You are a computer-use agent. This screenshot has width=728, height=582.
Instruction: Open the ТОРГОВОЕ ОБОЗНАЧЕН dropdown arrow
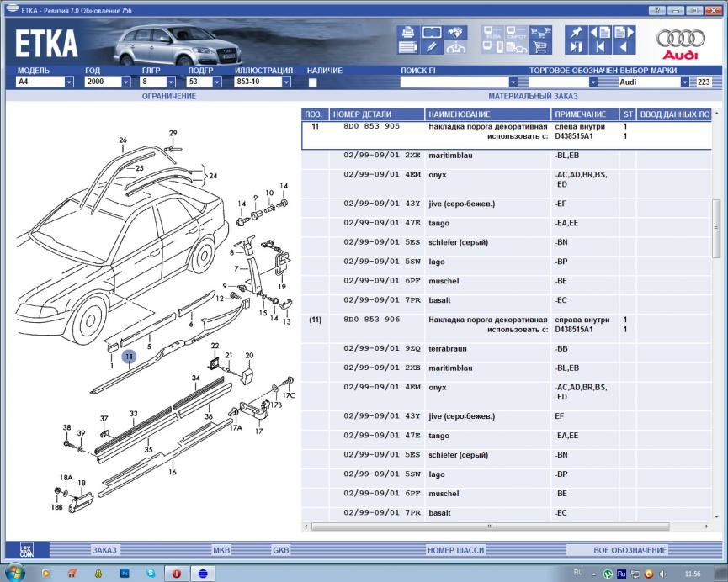pos(592,82)
